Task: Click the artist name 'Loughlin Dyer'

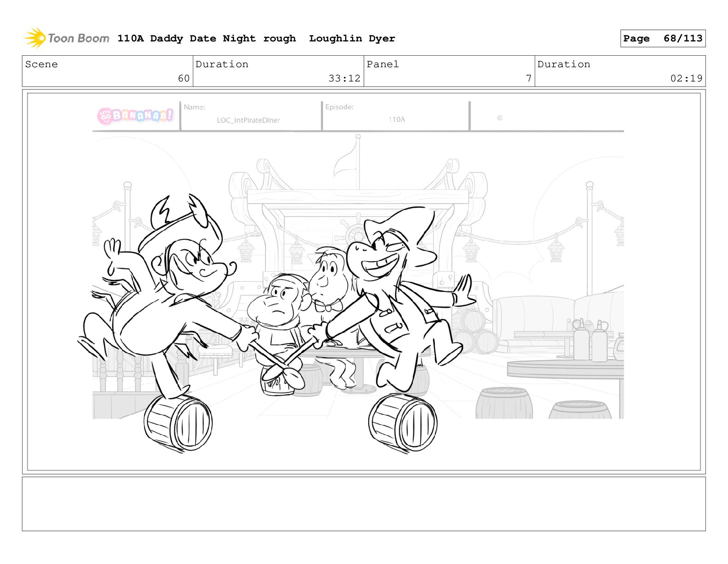Action: pyautogui.click(x=352, y=39)
